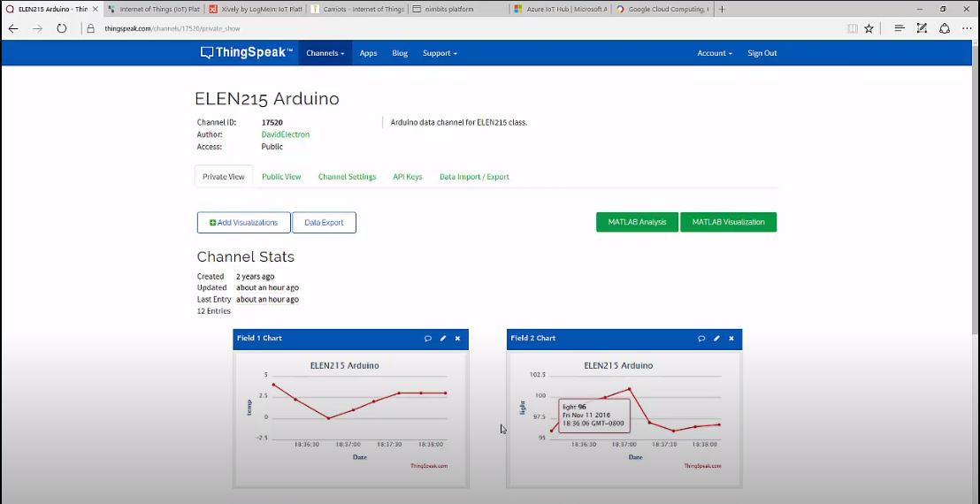Switch to the Channel Settings tab
The image size is (980, 504).
click(x=347, y=177)
